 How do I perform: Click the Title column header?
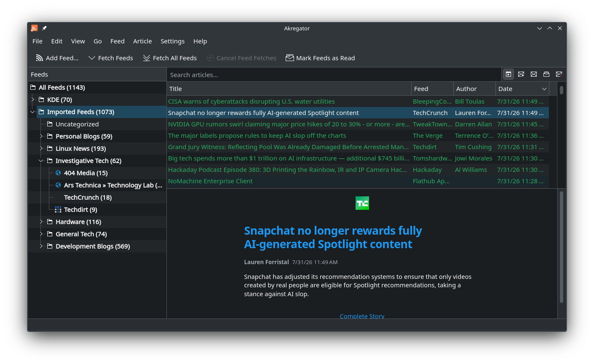pos(289,89)
